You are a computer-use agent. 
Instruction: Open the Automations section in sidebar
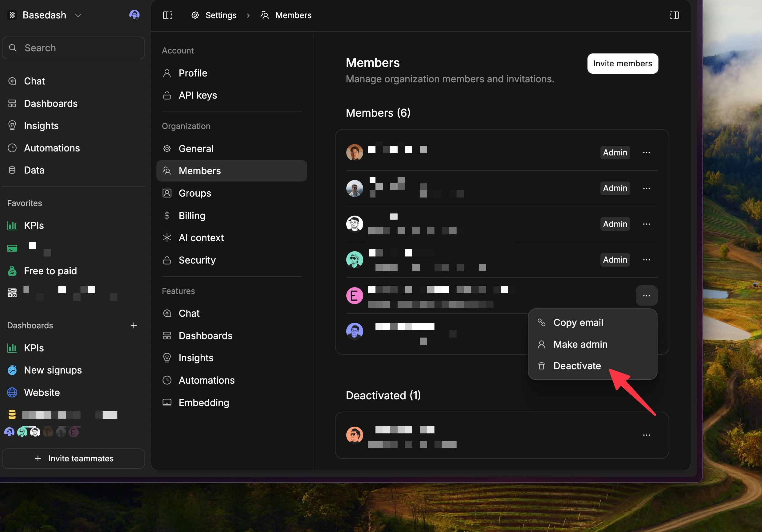pos(52,148)
